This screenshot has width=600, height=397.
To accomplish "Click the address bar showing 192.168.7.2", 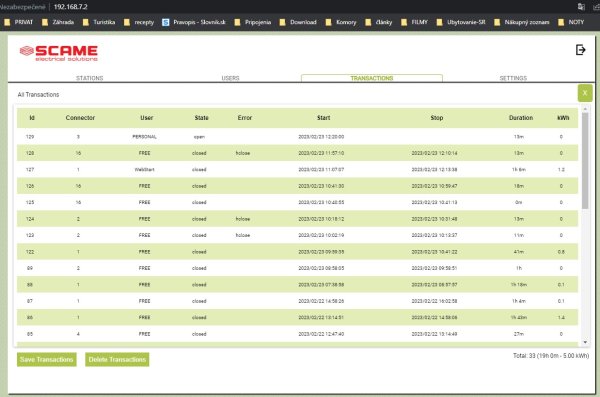I will pos(71,7).
